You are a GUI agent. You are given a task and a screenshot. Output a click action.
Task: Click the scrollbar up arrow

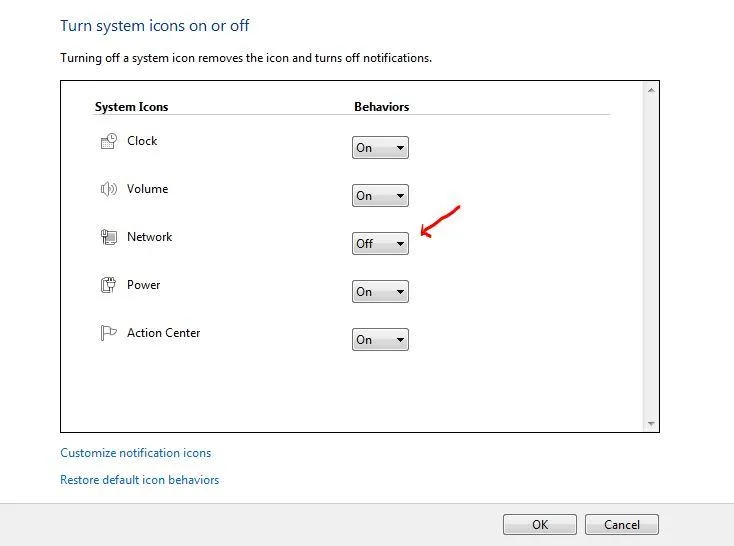coord(651,90)
